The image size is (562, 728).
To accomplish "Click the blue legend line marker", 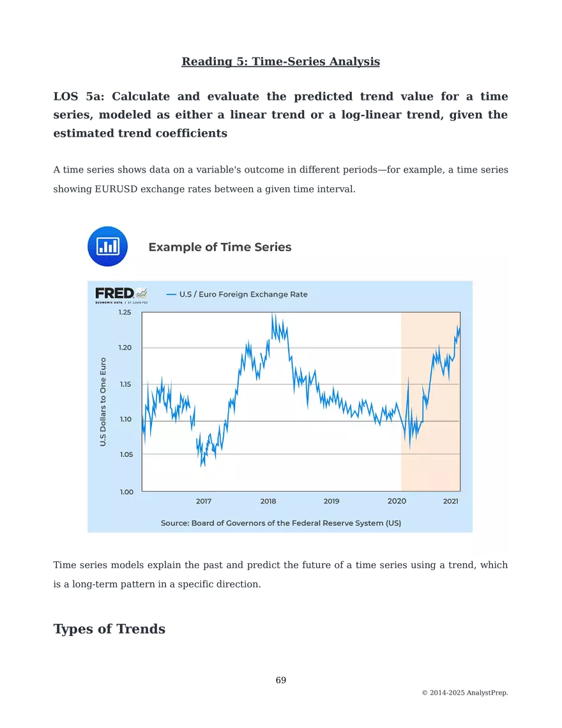I will pyautogui.click(x=171, y=295).
